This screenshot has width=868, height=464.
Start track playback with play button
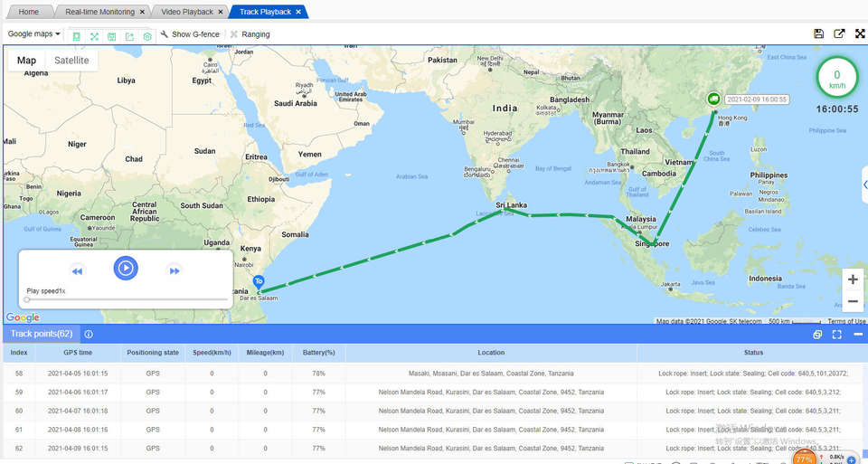[126, 268]
